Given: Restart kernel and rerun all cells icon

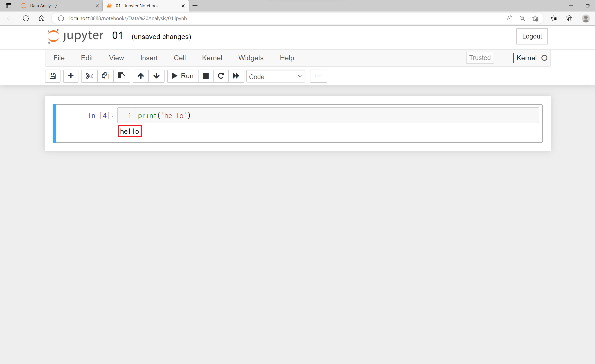Looking at the screenshot, I should [236, 76].
